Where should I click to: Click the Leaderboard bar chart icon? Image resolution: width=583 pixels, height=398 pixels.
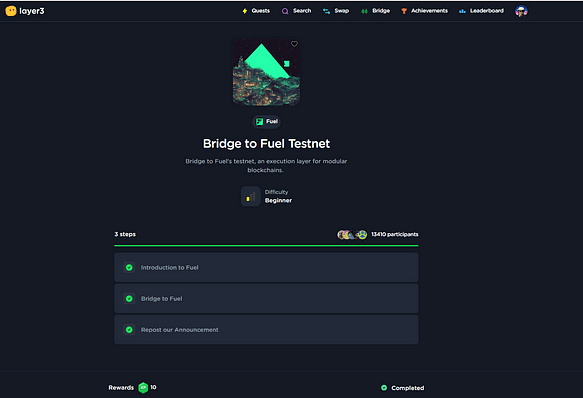(x=462, y=11)
